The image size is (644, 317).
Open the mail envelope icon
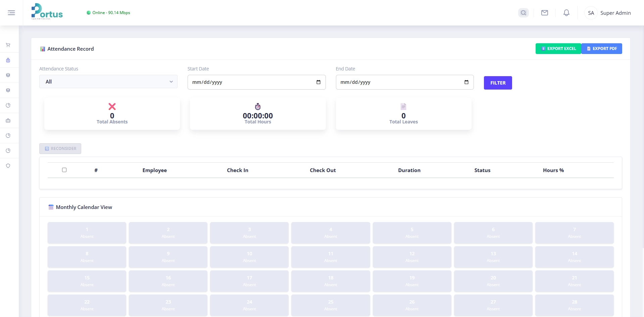544,13
